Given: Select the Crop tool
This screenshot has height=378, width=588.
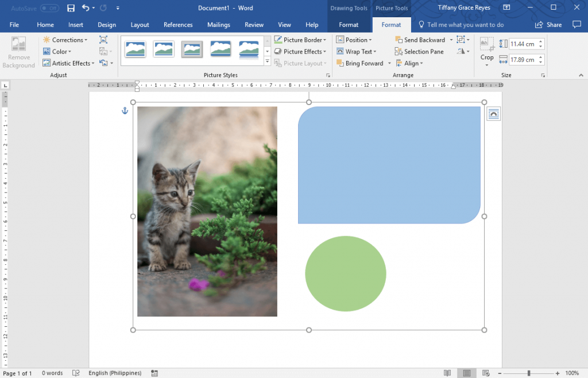Looking at the screenshot, I should click(x=486, y=51).
